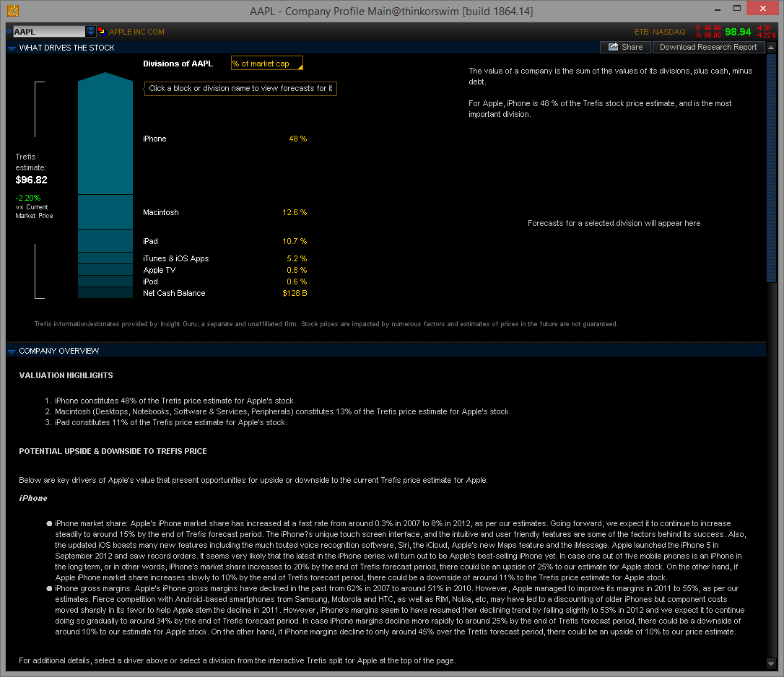
Task: Open the % of market cap dropdown
Action: pos(267,64)
